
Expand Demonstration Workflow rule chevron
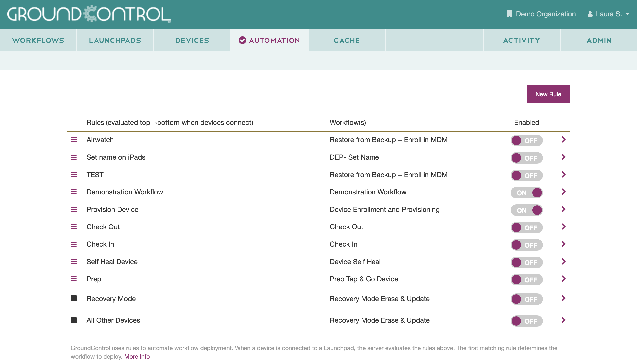(x=563, y=192)
